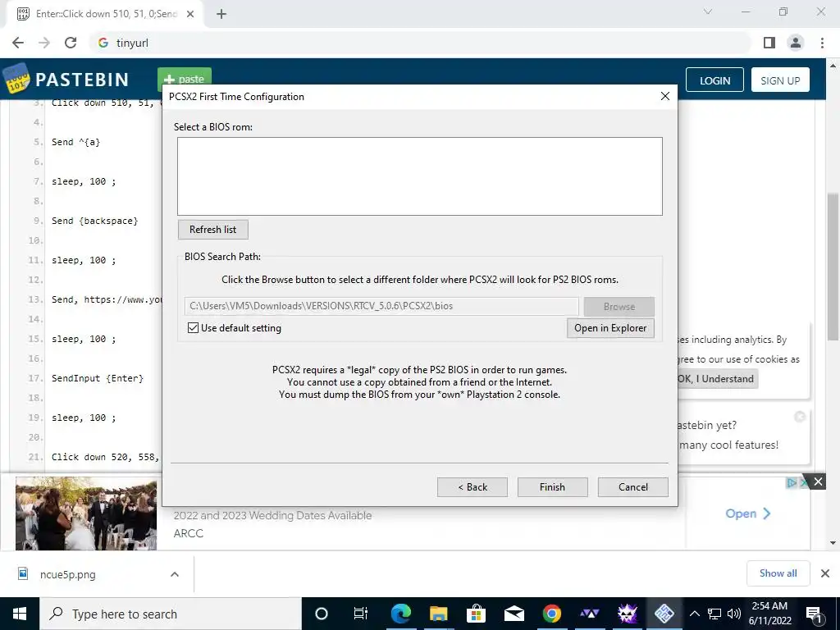Open Windows Start menu
Image resolution: width=840 pixels, height=630 pixels.
point(20,614)
